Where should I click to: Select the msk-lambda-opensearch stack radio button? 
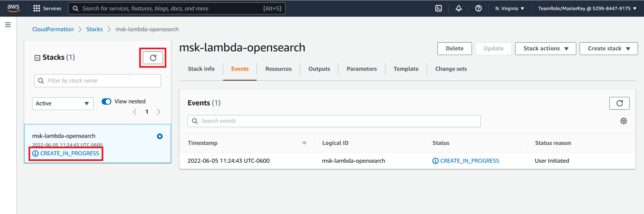[x=160, y=136]
